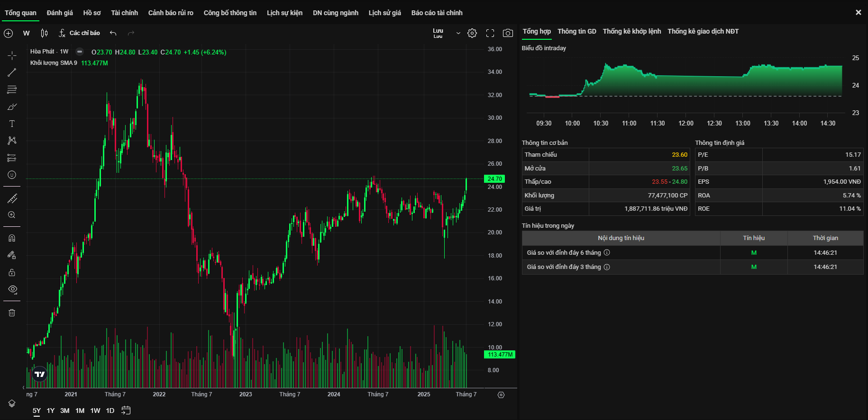The height and width of the screenshot is (420, 868).
Task: Select the Thống kê khớp lệnh tab
Action: (632, 31)
